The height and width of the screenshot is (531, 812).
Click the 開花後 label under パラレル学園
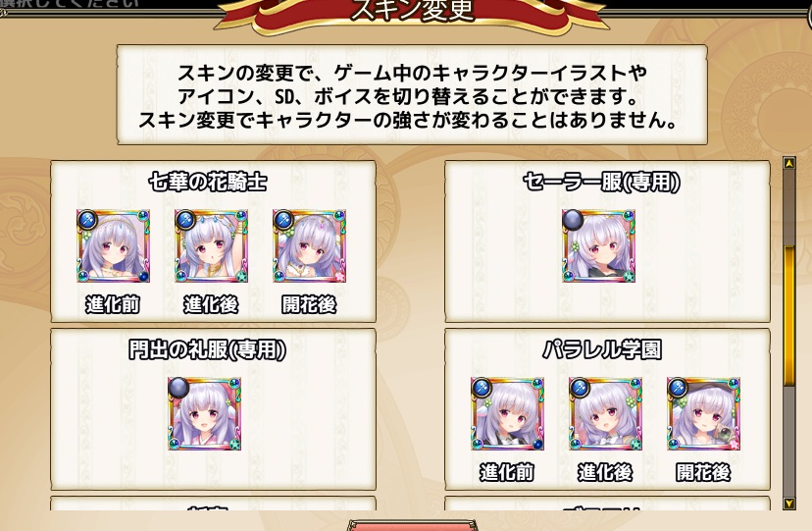[703, 472]
